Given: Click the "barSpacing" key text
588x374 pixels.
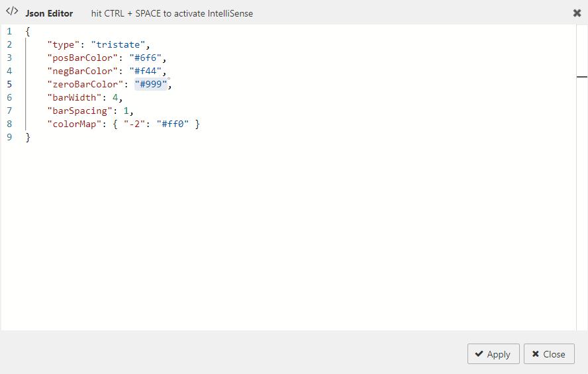Looking at the screenshot, I should (77, 111).
